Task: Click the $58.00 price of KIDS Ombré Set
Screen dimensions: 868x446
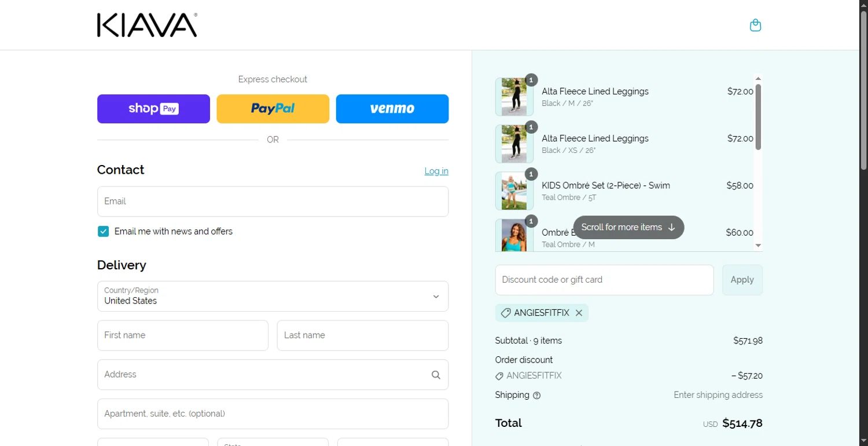Action: click(x=740, y=185)
